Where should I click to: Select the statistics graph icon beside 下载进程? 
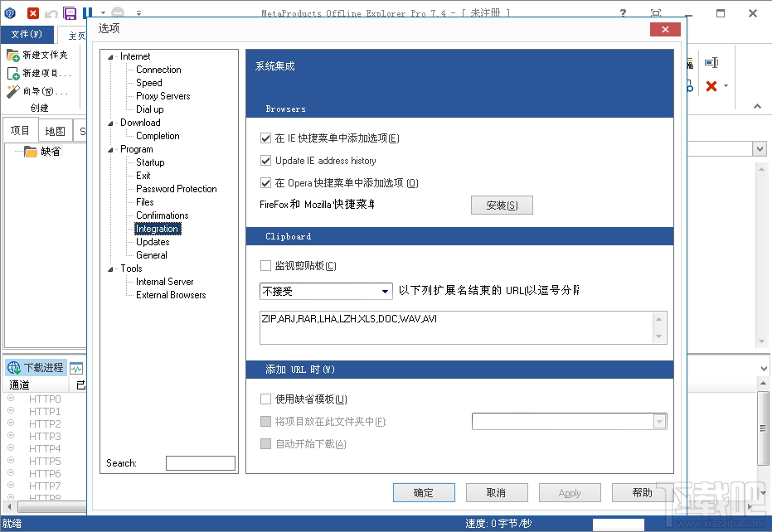click(x=76, y=368)
